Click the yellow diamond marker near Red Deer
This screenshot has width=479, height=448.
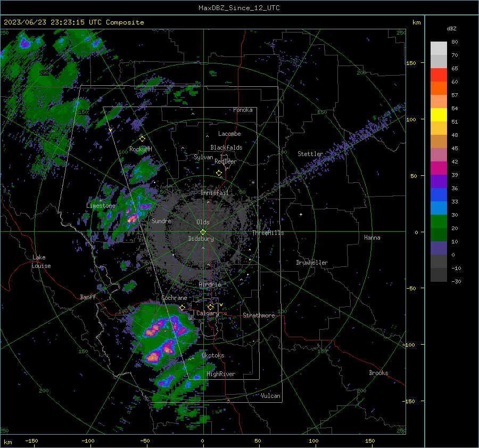(x=219, y=173)
